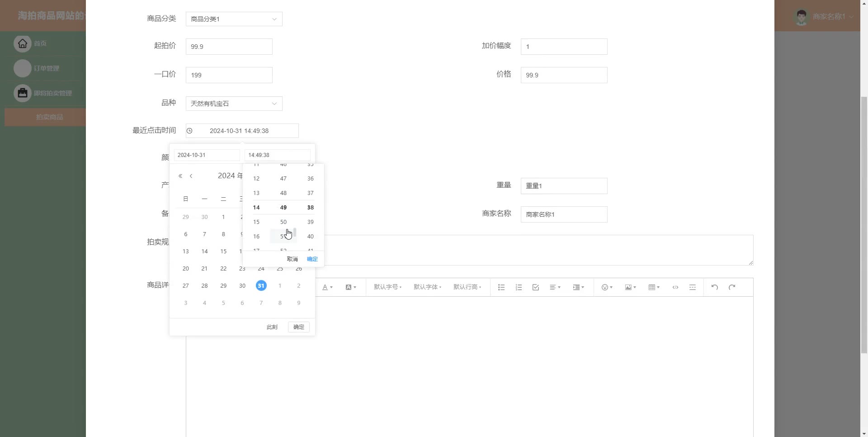Viewport: 868px width, 437px height.
Task: Click inside the rich text editor area
Action: click(469, 366)
